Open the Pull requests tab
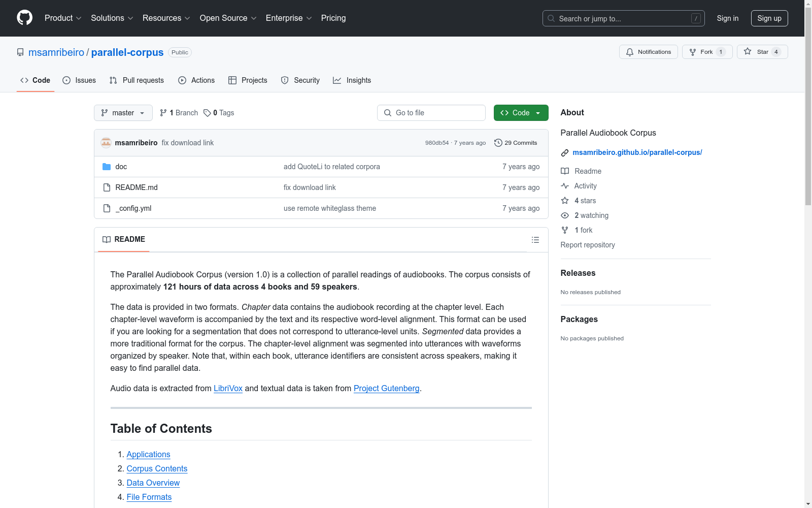 click(137, 80)
